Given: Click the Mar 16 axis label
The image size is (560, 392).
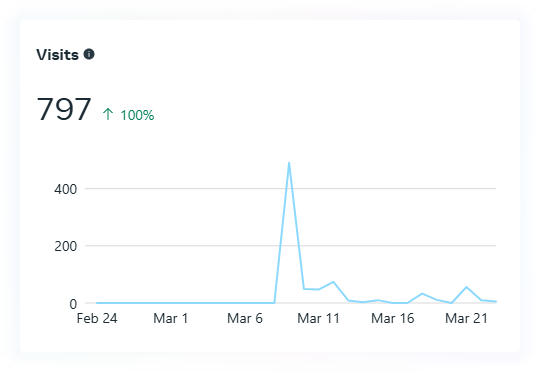Looking at the screenshot, I should click(x=393, y=318).
